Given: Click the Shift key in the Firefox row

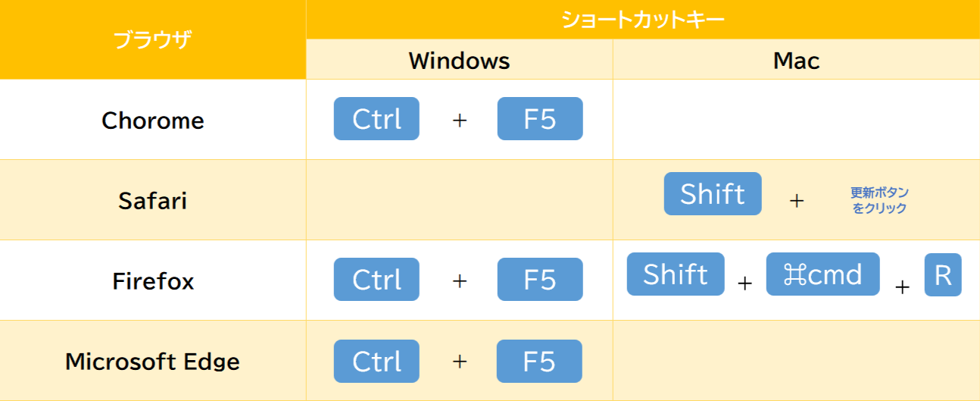Looking at the screenshot, I should [676, 274].
